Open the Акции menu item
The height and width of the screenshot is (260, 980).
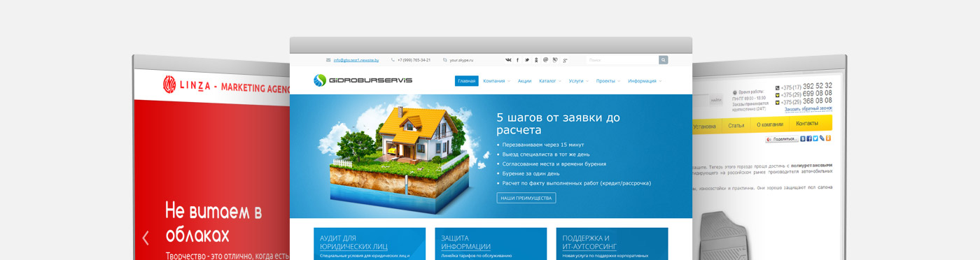click(524, 81)
